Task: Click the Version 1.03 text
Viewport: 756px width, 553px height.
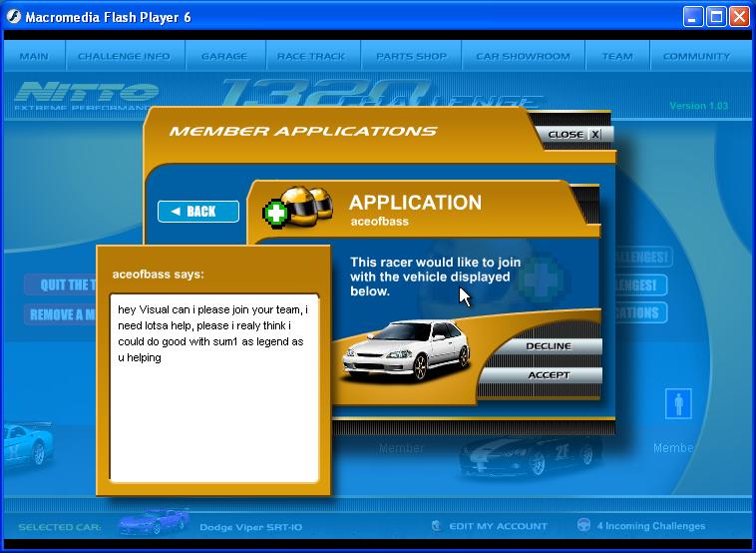Action: (x=698, y=106)
